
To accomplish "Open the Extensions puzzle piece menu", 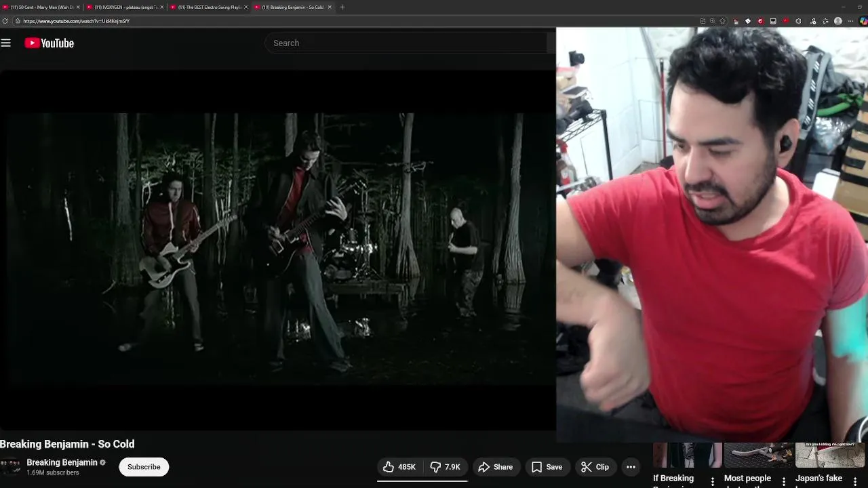I will pos(798,21).
